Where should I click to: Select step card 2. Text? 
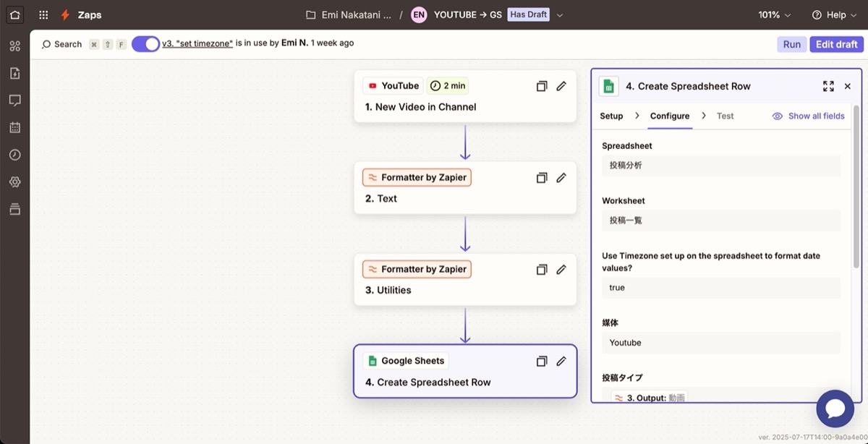[x=465, y=188]
